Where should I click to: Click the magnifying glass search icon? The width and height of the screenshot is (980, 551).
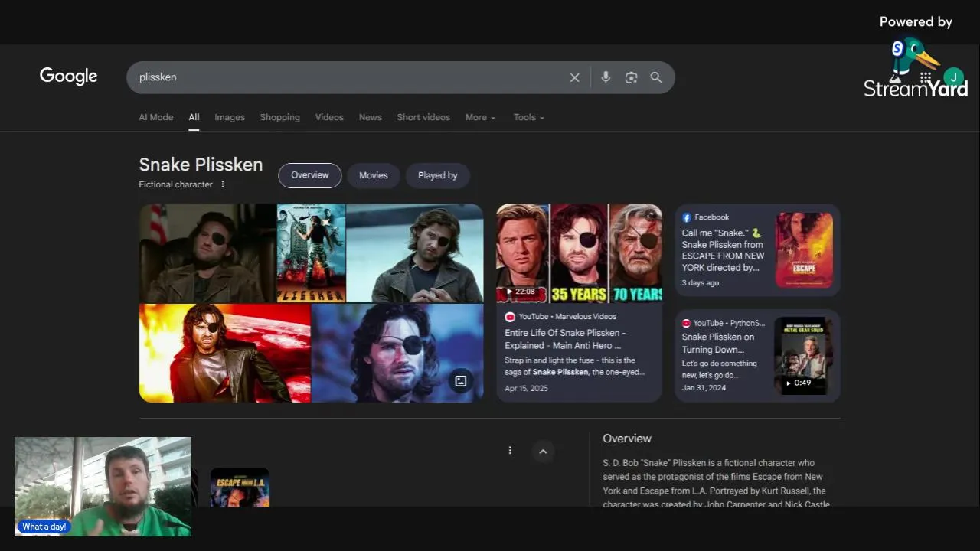click(x=656, y=77)
